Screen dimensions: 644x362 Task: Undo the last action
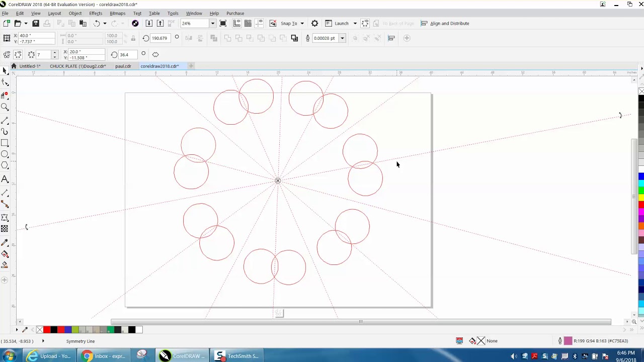coord(97,23)
